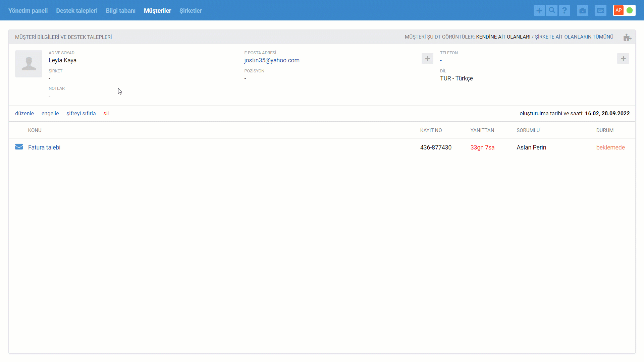The height and width of the screenshot is (362, 644).
Task: Click the keyboard shortcuts icon
Action: pyautogui.click(x=601, y=10)
